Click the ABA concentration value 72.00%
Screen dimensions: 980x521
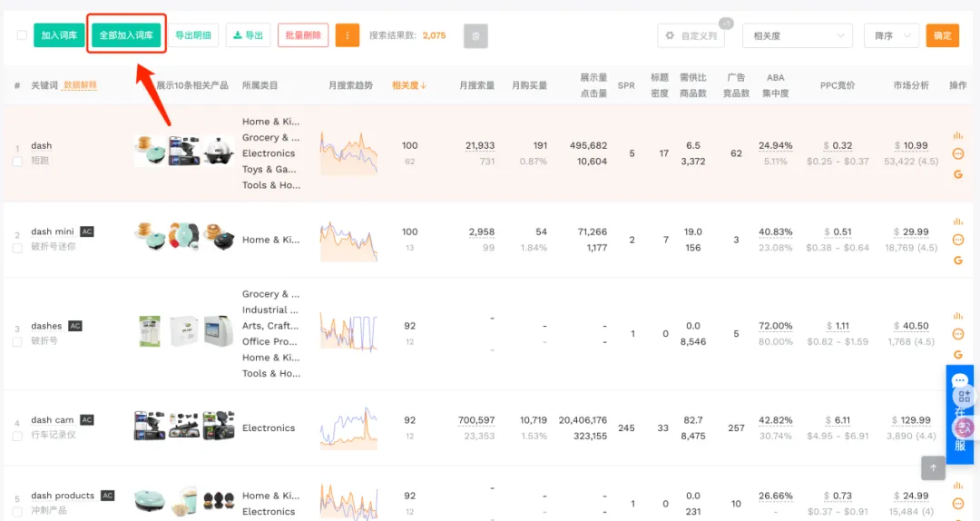tap(776, 326)
